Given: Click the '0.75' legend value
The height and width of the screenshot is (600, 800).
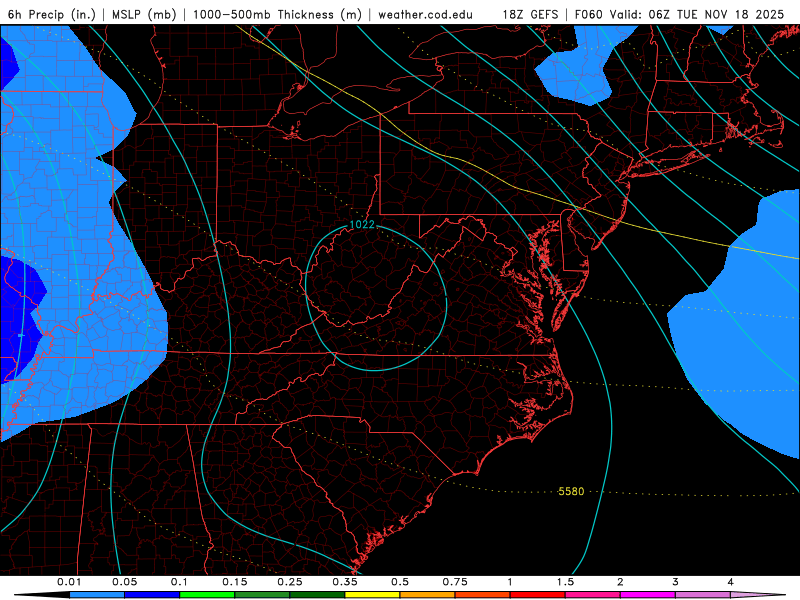Looking at the screenshot, I should (x=455, y=582).
